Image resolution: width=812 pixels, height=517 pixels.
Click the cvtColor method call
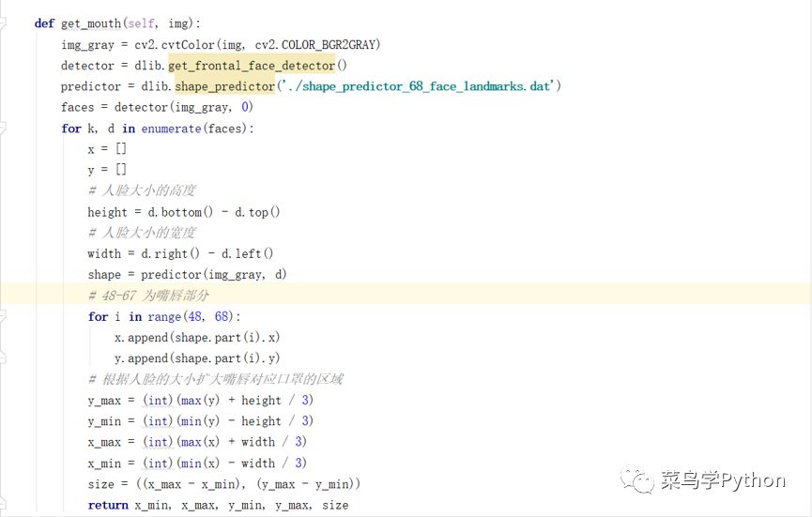click(x=188, y=45)
